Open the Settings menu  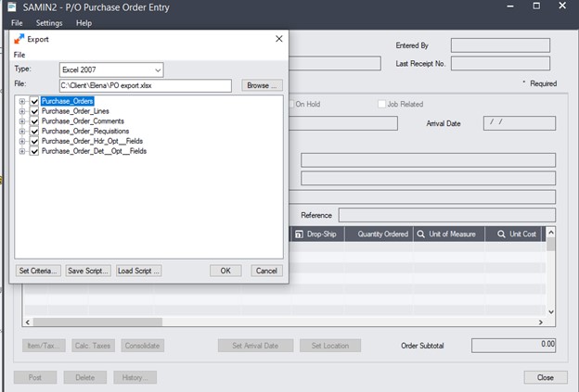click(x=49, y=22)
